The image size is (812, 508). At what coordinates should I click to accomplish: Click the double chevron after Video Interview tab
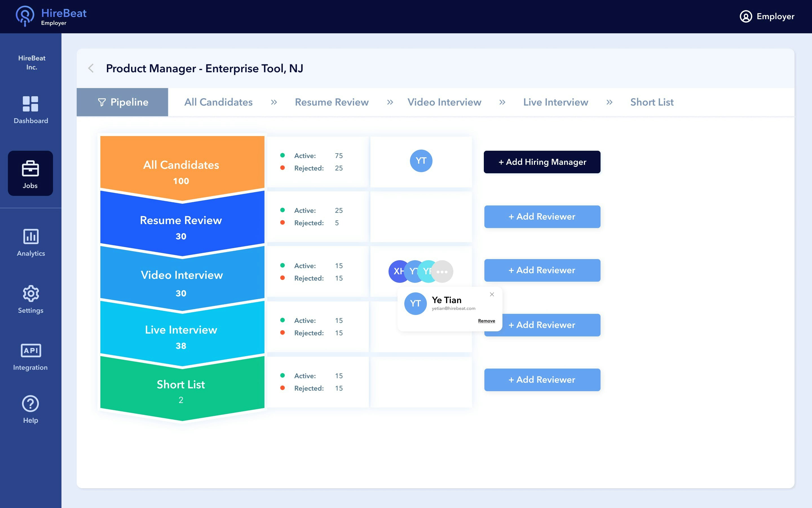[x=502, y=102]
